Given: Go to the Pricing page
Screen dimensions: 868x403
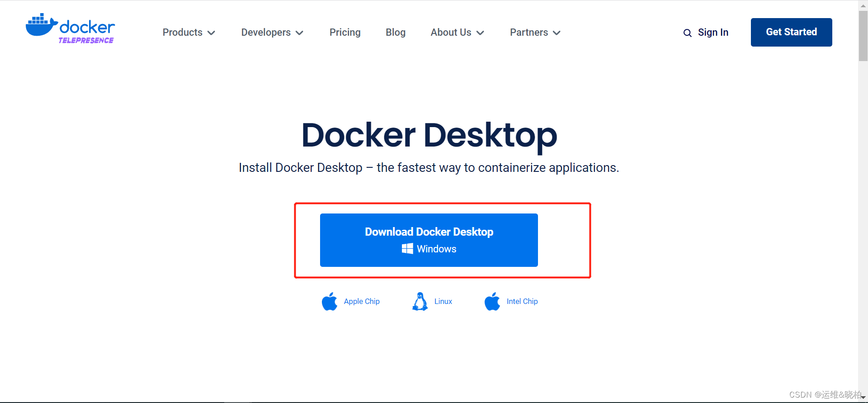Looking at the screenshot, I should point(345,33).
